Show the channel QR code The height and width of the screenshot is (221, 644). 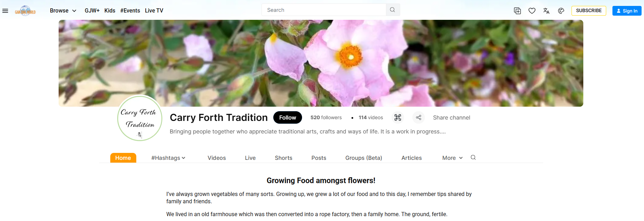click(398, 117)
